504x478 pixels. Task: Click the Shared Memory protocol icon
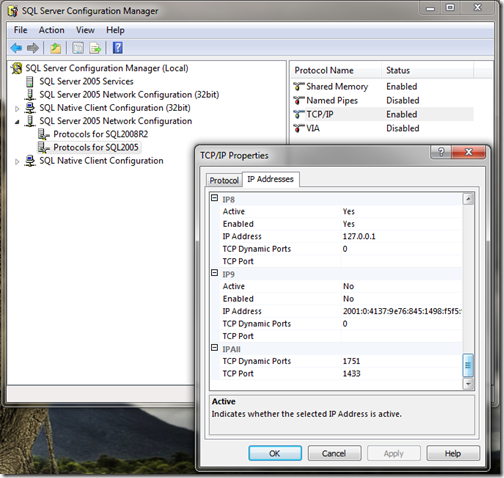[x=299, y=87]
